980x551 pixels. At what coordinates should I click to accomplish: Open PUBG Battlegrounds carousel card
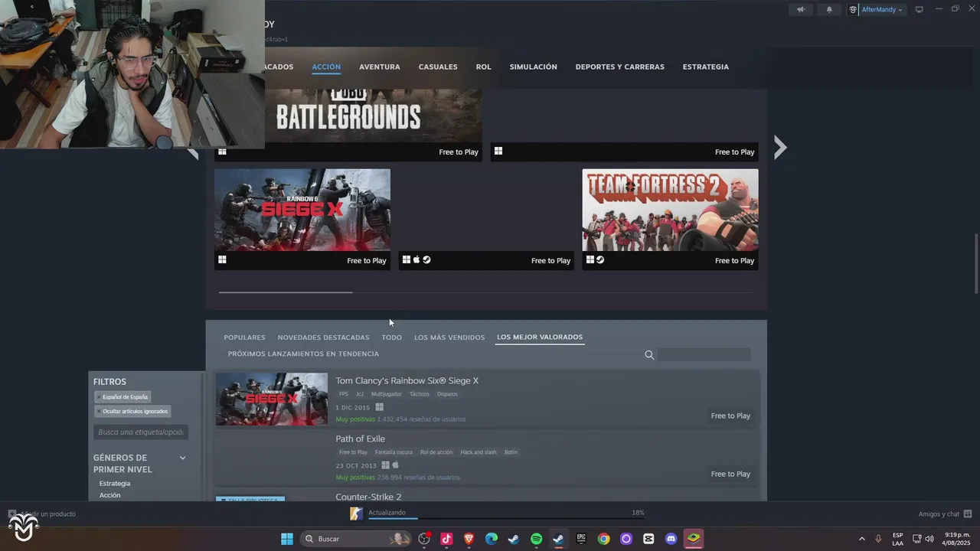348,124
